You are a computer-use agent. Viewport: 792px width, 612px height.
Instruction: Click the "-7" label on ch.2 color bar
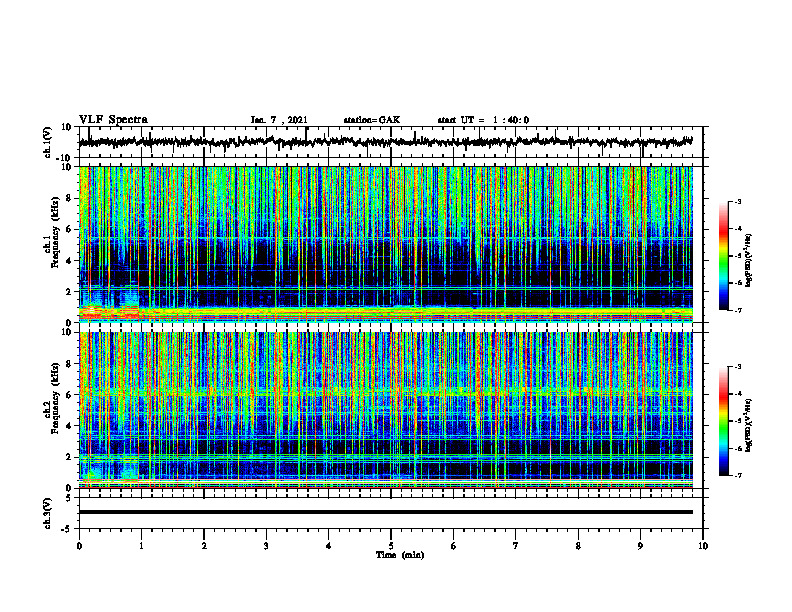[736, 476]
